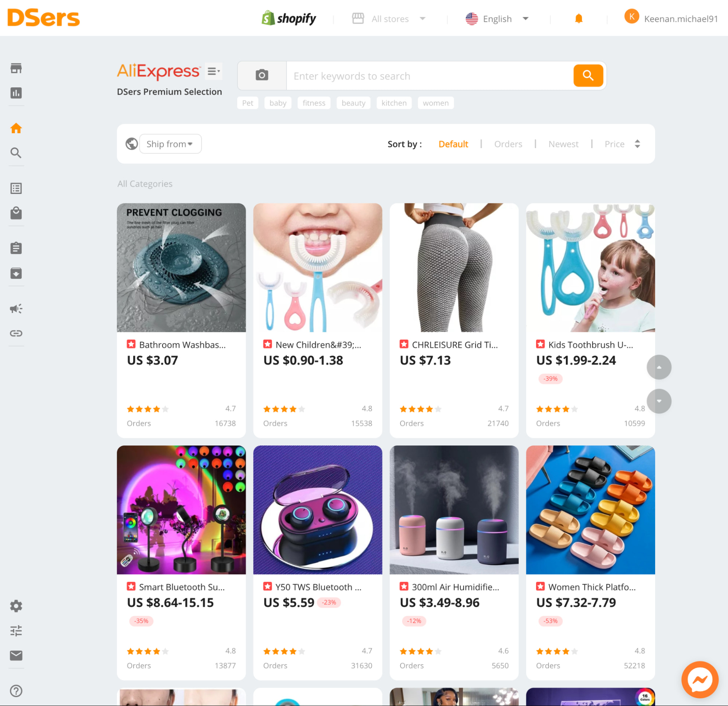Open settings gear icon in sidebar
This screenshot has height=706, width=728.
[16, 606]
